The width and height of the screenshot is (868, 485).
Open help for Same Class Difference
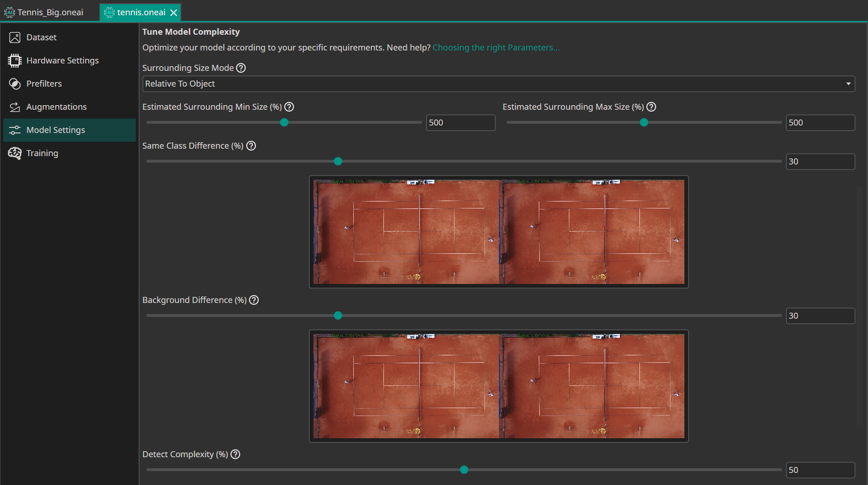[x=251, y=145]
